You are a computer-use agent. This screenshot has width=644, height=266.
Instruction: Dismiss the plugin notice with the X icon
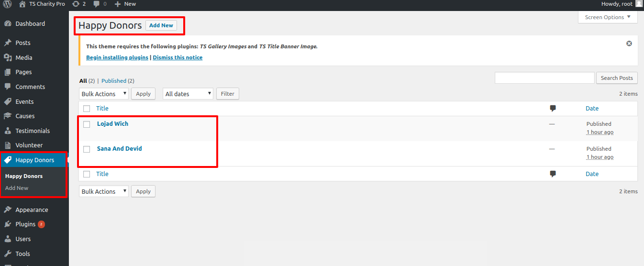629,44
